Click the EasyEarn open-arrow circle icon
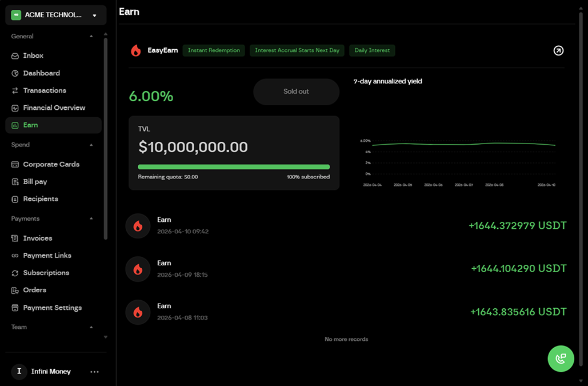588x386 pixels. coord(558,50)
